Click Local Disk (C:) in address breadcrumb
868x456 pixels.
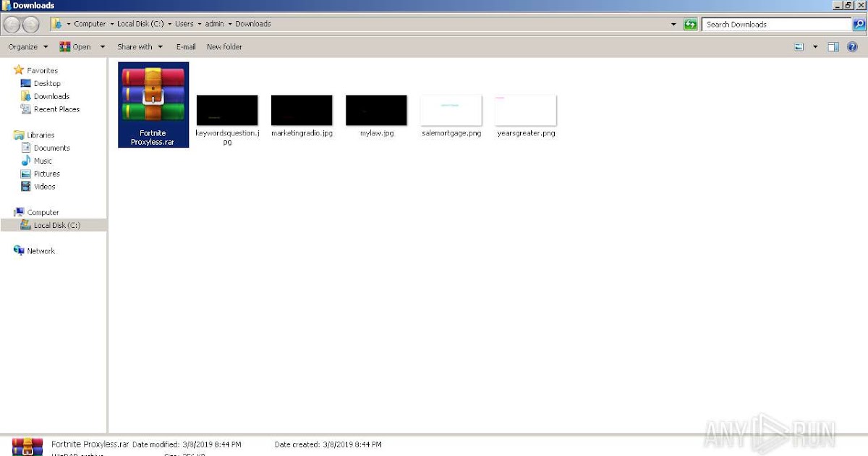click(x=141, y=24)
